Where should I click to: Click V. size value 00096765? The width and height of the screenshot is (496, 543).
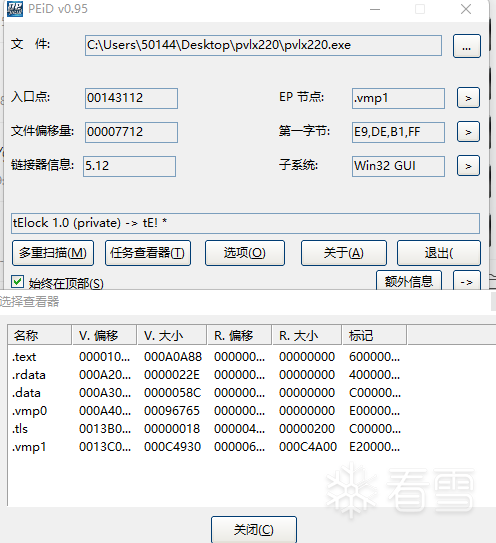[x=172, y=411]
